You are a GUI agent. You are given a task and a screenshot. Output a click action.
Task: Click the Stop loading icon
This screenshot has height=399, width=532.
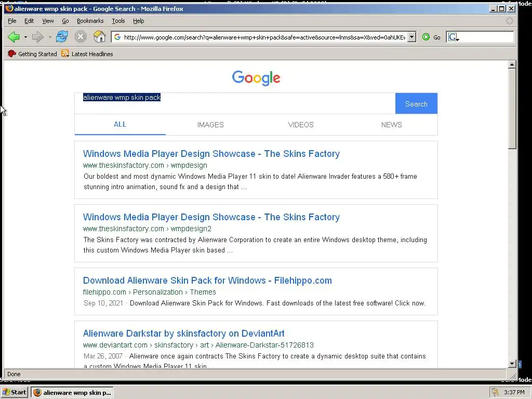[x=81, y=37]
